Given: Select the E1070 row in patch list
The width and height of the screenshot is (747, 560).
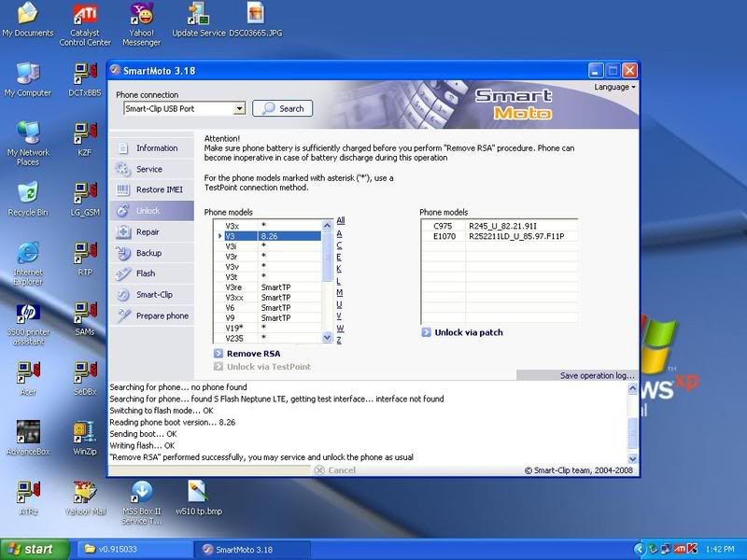Looking at the screenshot, I should pos(500,236).
